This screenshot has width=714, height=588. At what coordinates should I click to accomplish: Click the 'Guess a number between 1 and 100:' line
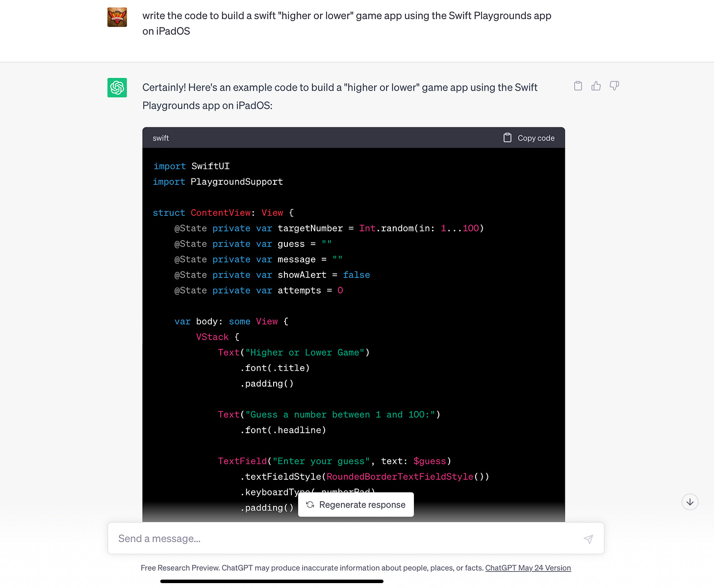329,415
